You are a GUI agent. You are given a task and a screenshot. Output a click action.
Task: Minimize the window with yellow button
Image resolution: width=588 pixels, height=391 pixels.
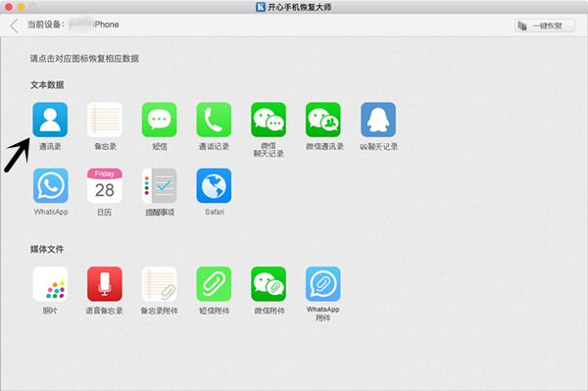tap(21, 7)
